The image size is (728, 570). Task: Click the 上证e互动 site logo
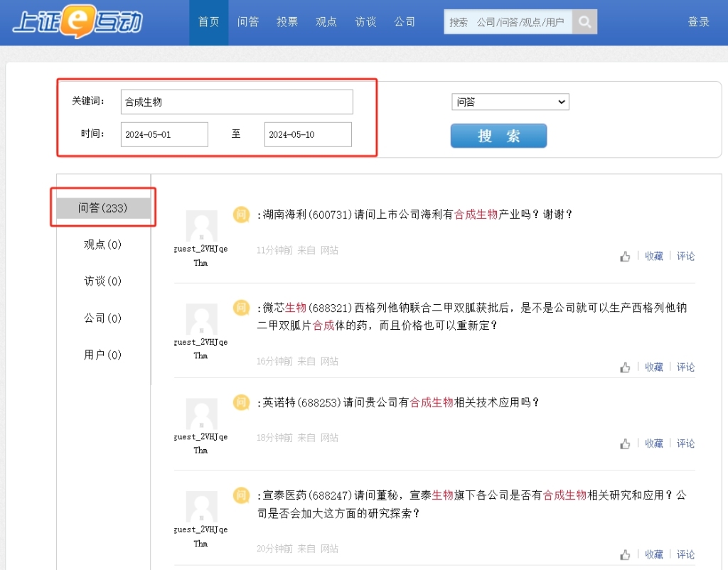77,21
